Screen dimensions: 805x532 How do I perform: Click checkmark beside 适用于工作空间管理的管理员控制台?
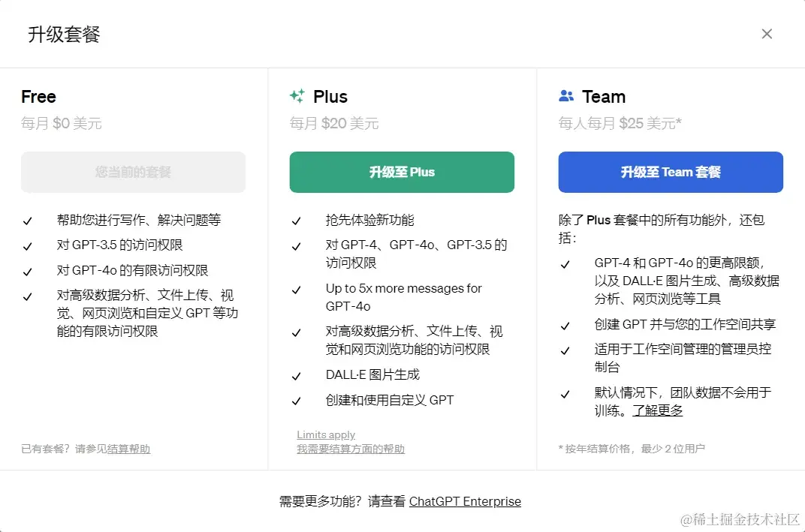point(565,351)
